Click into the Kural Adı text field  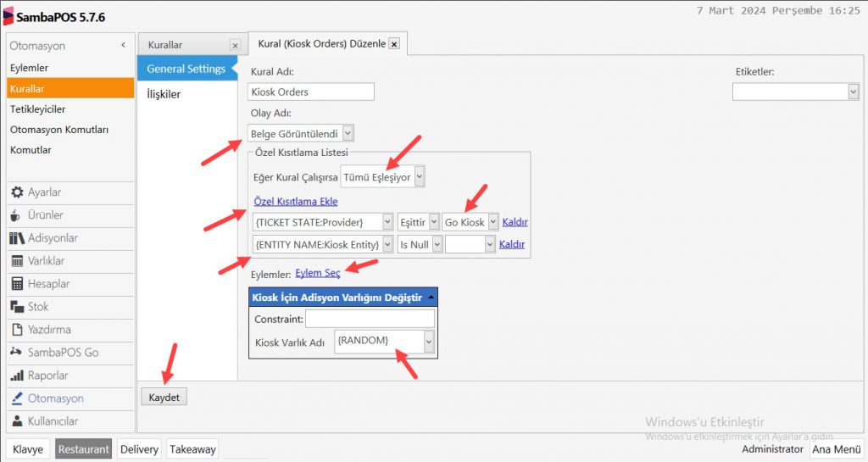[x=311, y=92]
